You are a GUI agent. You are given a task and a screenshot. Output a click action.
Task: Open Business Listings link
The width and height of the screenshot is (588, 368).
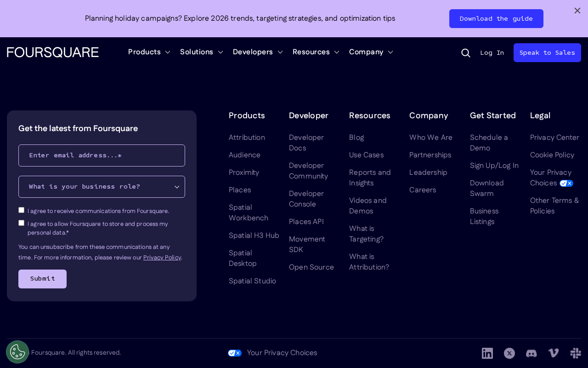(x=484, y=216)
